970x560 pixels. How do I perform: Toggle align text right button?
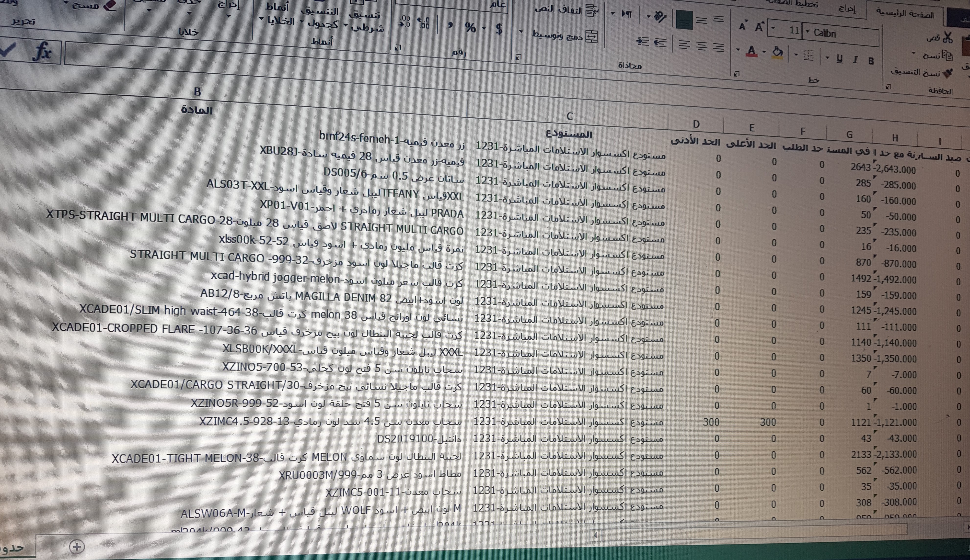point(718,47)
